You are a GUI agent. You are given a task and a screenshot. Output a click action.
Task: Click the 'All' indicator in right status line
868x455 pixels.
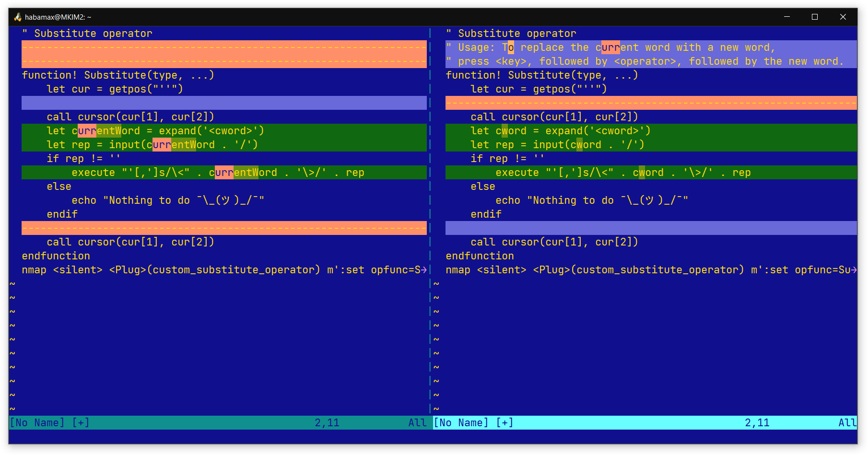(848, 423)
